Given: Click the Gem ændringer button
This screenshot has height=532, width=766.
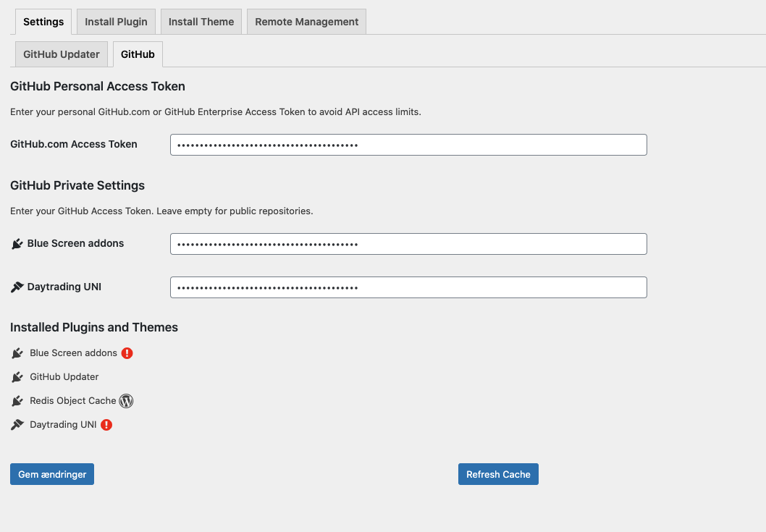Looking at the screenshot, I should point(51,474).
